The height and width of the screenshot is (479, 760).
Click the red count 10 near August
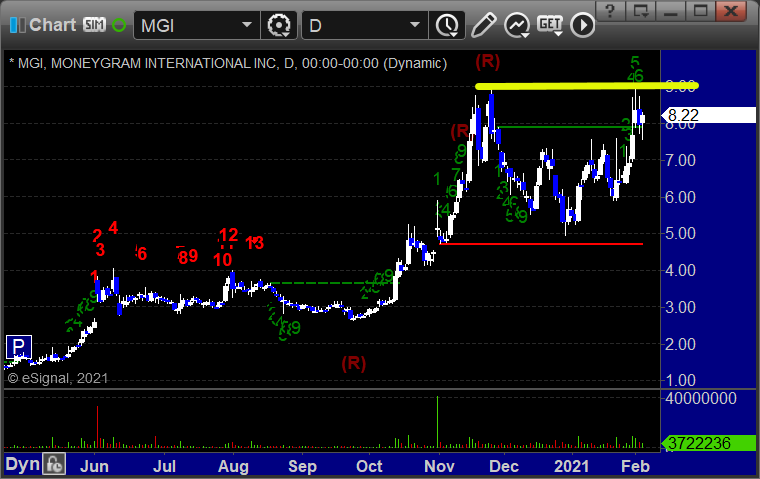(x=222, y=260)
